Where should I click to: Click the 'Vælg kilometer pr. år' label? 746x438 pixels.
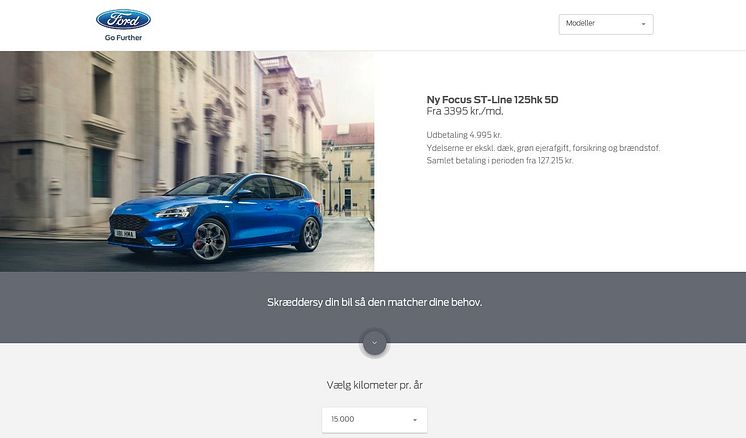pyautogui.click(x=374, y=385)
